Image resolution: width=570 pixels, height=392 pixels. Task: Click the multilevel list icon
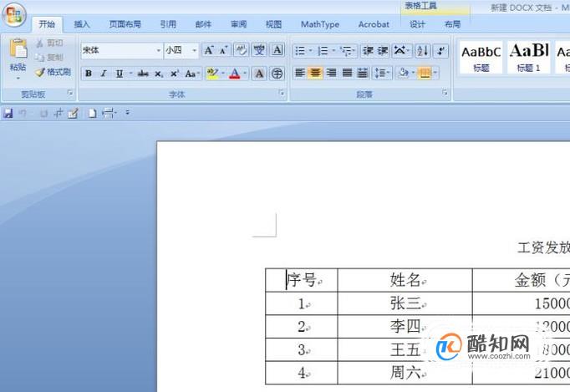[x=346, y=51]
